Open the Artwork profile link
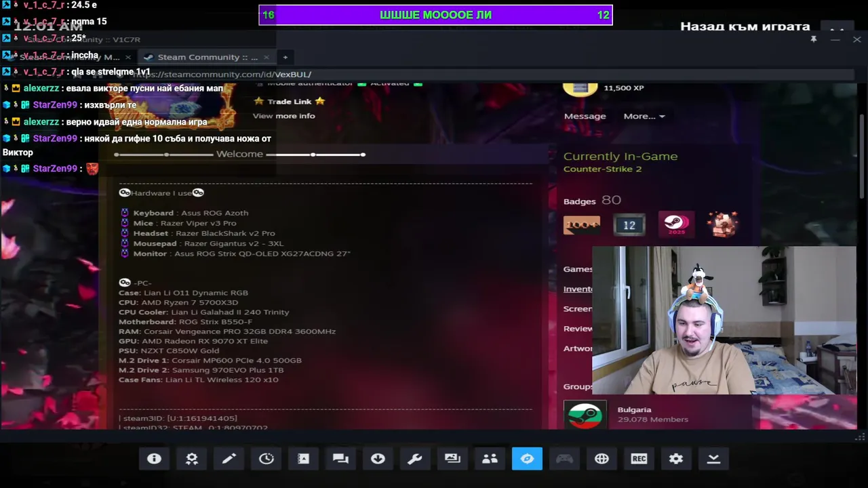Image resolution: width=868 pixels, height=488 pixels. click(578, 348)
